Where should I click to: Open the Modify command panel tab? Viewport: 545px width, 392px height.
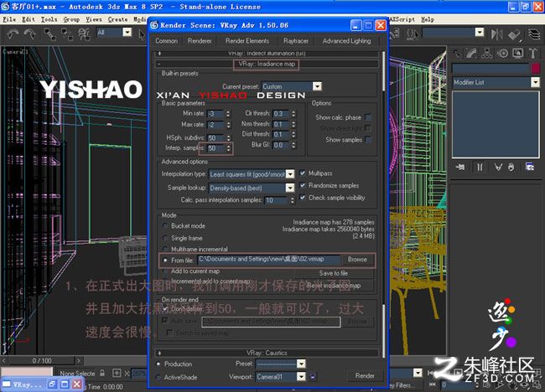(x=472, y=53)
